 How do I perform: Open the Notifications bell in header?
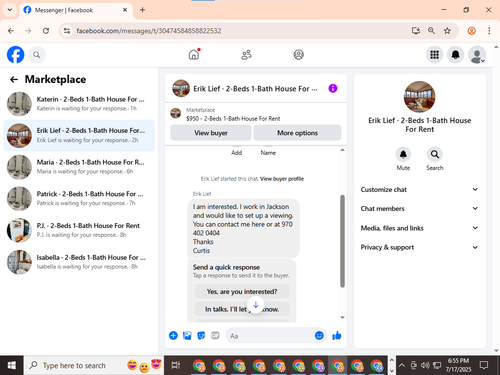[x=455, y=55]
